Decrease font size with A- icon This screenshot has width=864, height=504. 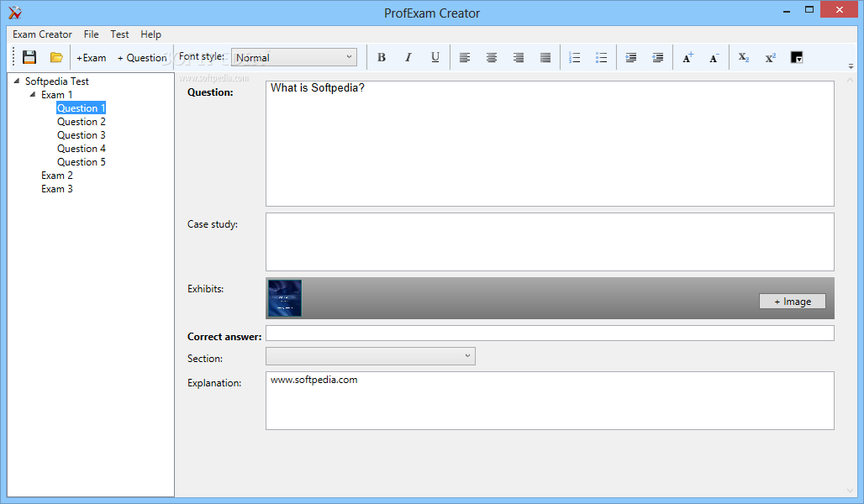point(714,57)
